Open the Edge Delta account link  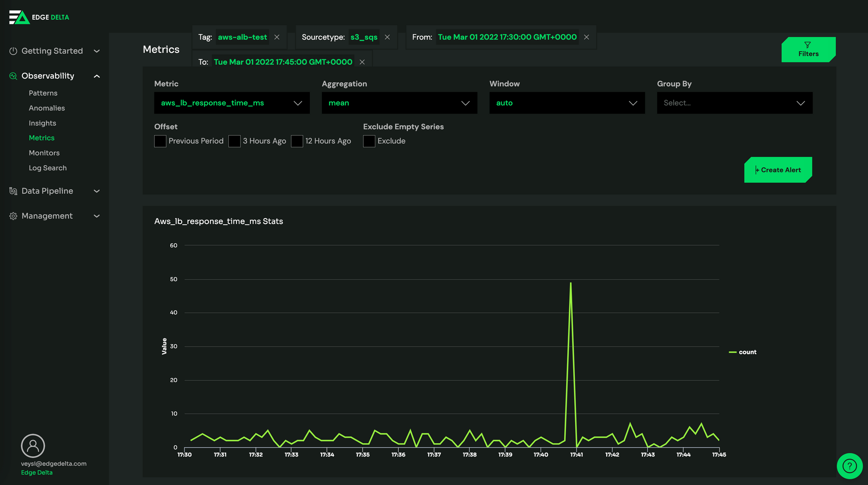(37, 472)
